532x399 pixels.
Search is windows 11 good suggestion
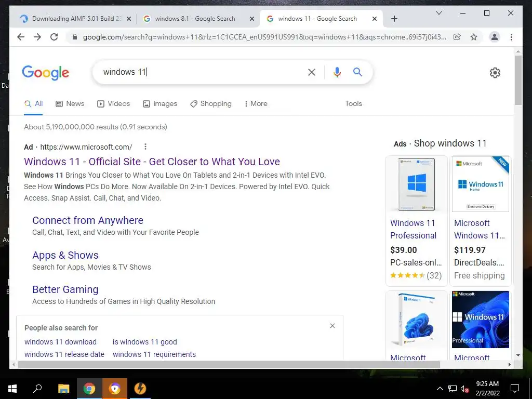pyautogui.click(x=145, y=342)
